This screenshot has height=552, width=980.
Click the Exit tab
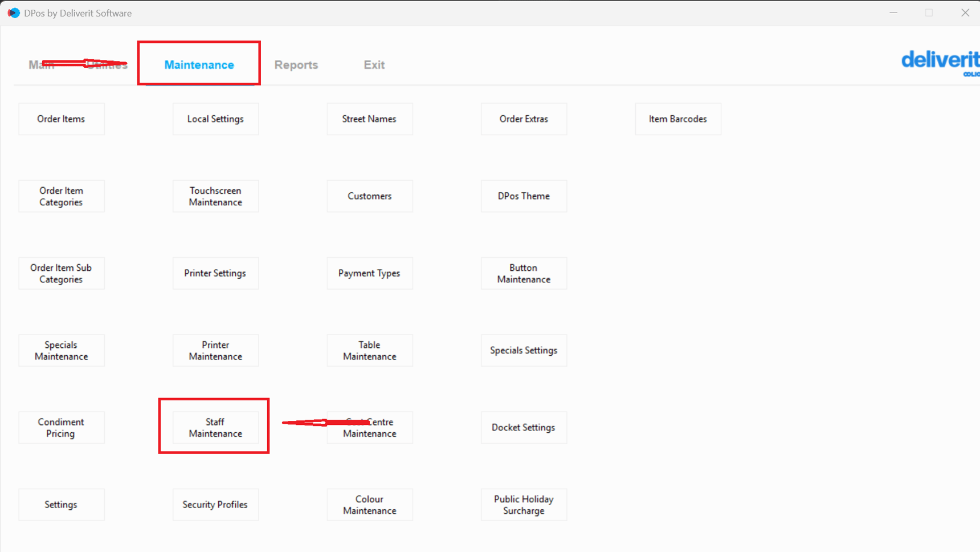tap(374, 65)
